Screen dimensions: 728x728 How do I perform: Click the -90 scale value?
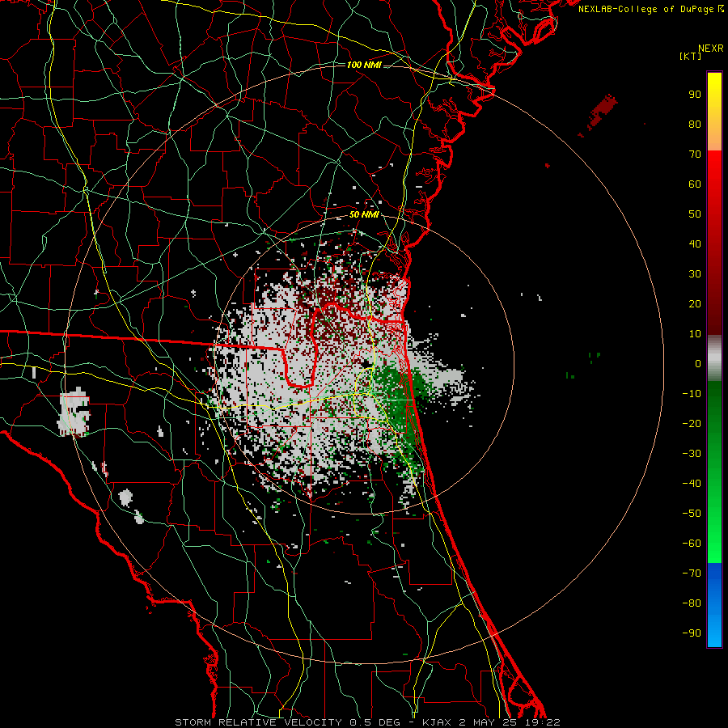[x=692, y=633]
